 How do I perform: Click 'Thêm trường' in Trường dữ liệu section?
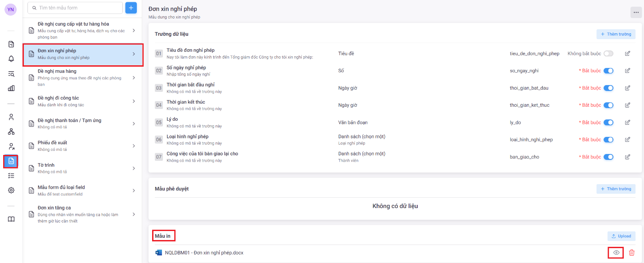(x=616, y=34)
